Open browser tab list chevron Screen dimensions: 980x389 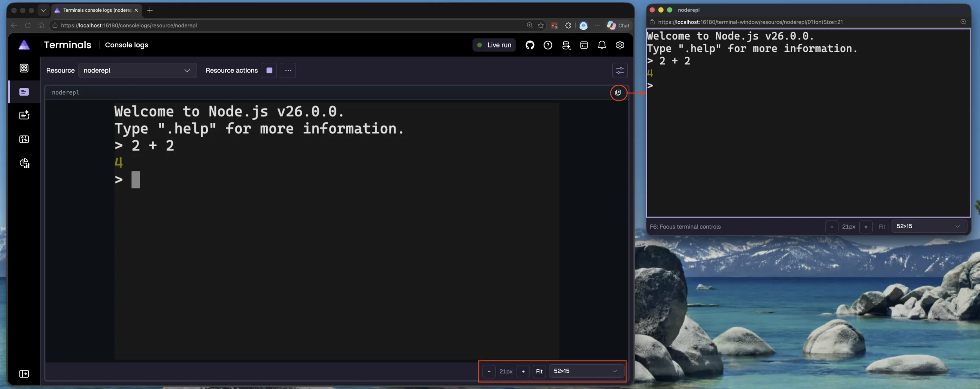point(44,10)
